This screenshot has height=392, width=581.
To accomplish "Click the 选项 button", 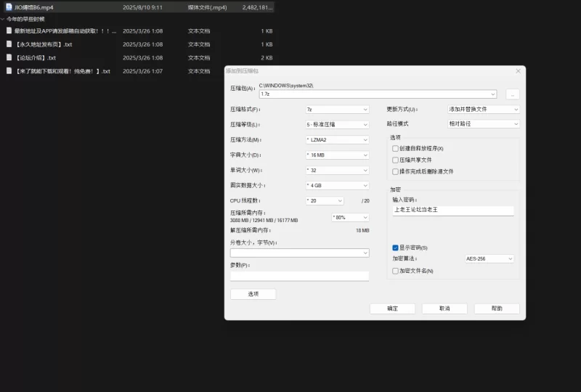I will pos(253,294).
